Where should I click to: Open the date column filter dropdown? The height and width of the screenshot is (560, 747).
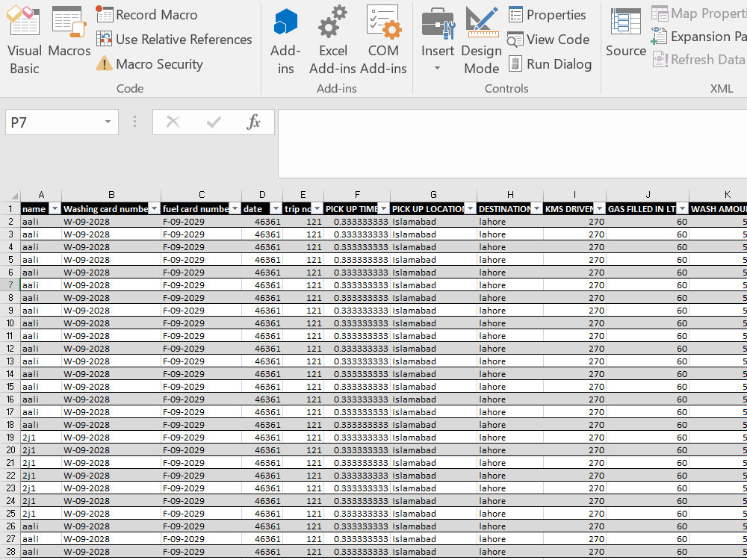pos(276,209)
